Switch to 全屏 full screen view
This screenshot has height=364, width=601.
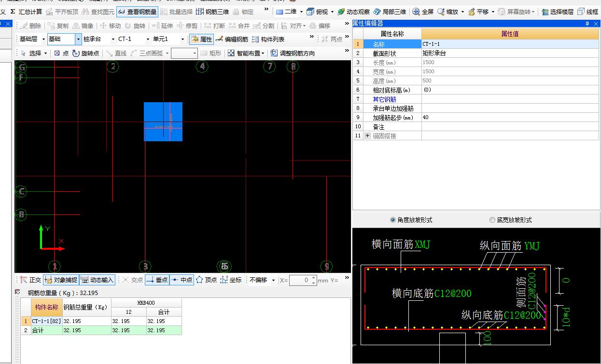(x=423, y=12)
